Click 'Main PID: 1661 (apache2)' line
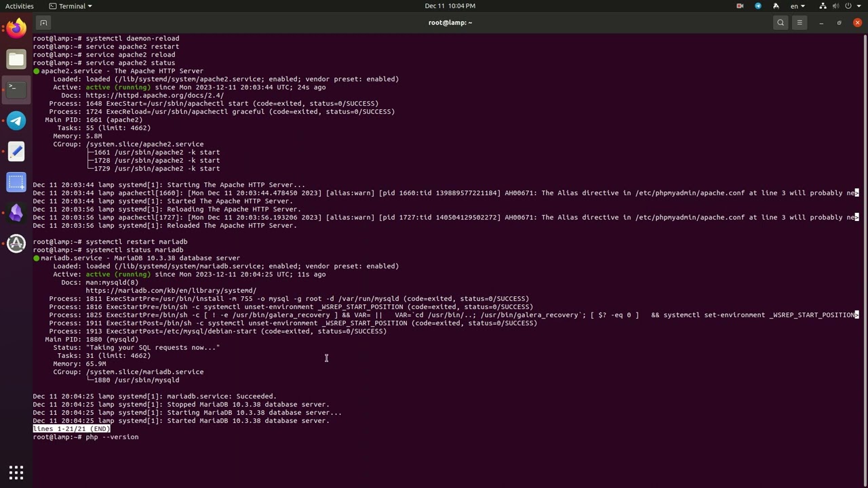This screenshot has height=488, width=868. tap(94, 120)
